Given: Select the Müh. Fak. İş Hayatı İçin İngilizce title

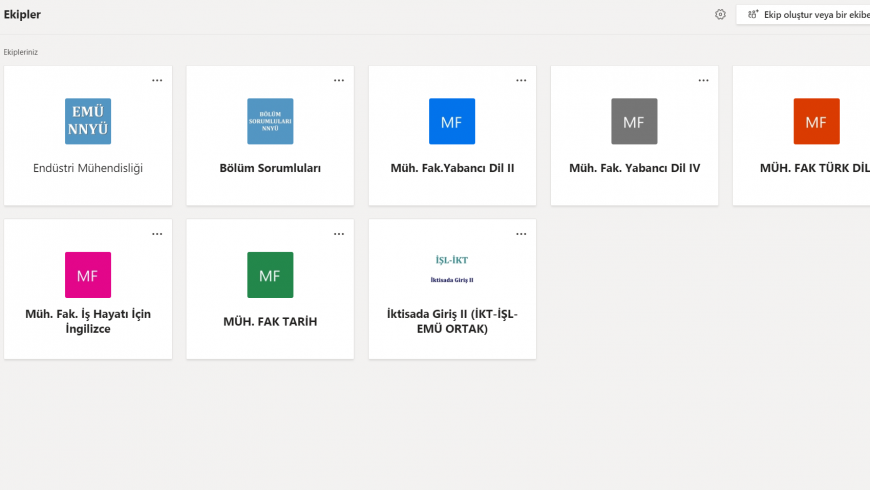Looking at the screenshot, I should [x=88, y=321].
